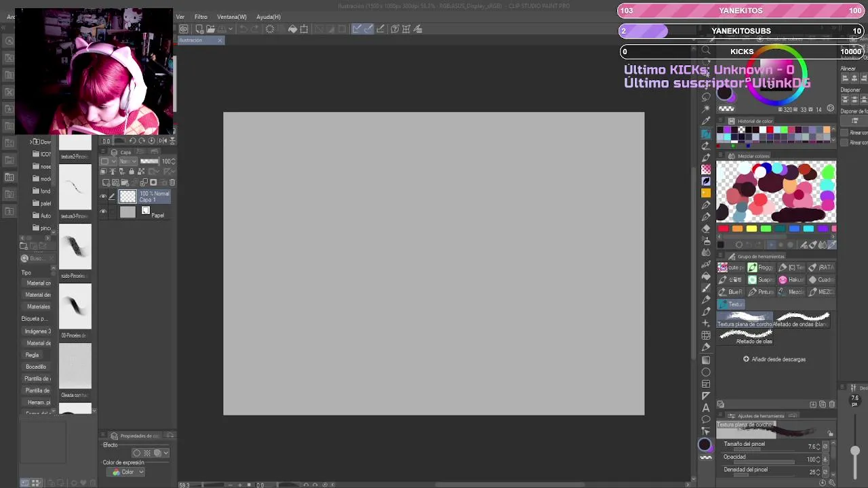Toggle second Alinear checkbox in align panel
Image resolution: width=868 pixels, height=488 pixels.
pos(844,142)
